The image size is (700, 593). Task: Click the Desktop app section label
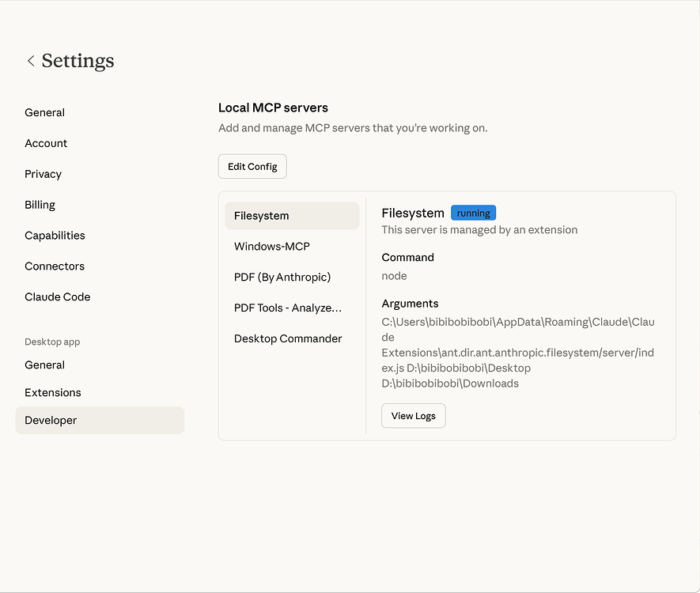click(52, 342)
